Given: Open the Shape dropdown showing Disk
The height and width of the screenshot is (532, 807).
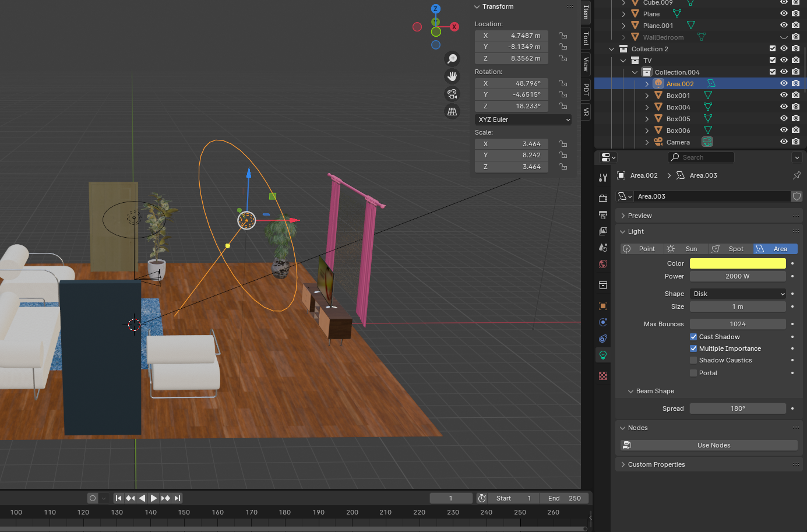Looking at the screenshot, I should click(x=738, y=294).
